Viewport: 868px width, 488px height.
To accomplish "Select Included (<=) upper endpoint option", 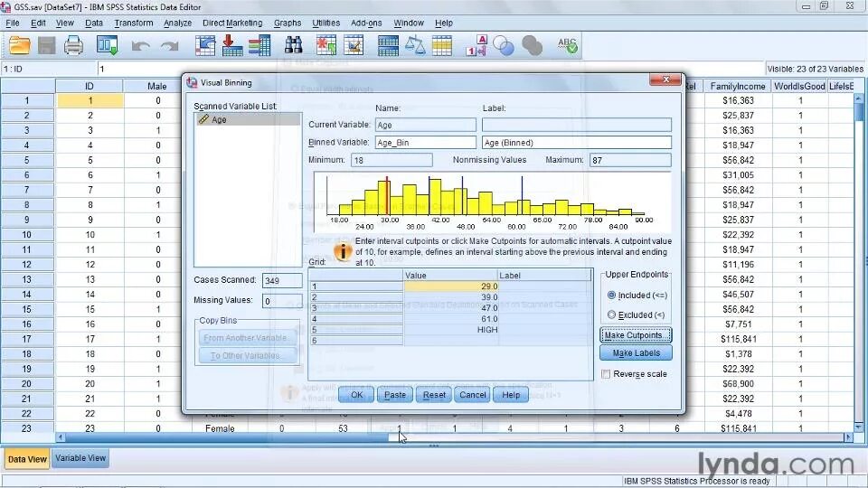I will pyautogui.click(x=611, y=295).
